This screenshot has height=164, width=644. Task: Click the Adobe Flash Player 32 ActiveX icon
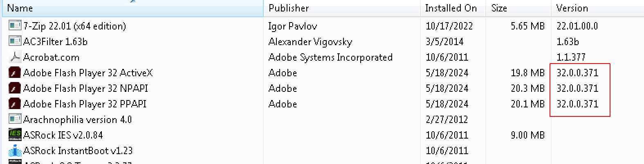15,73
